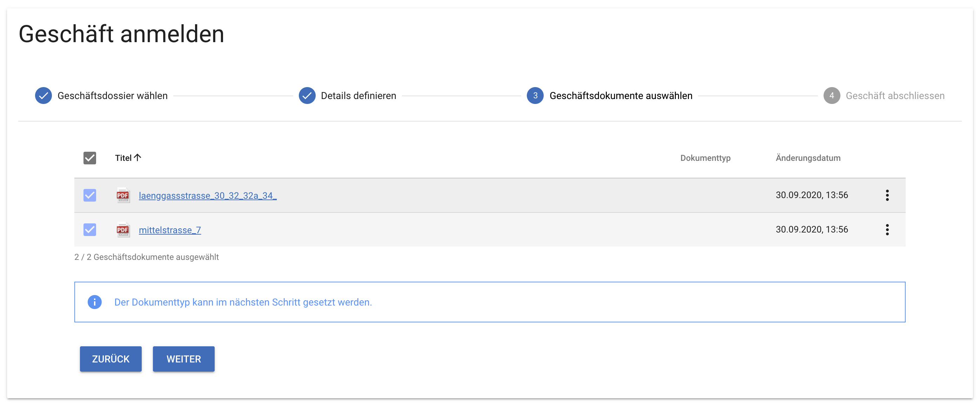Click the checkmark icon for Geschäftsdossier wählen step
Screen dimensions: 980x406
pyautogui.click(x=43, y=96)
